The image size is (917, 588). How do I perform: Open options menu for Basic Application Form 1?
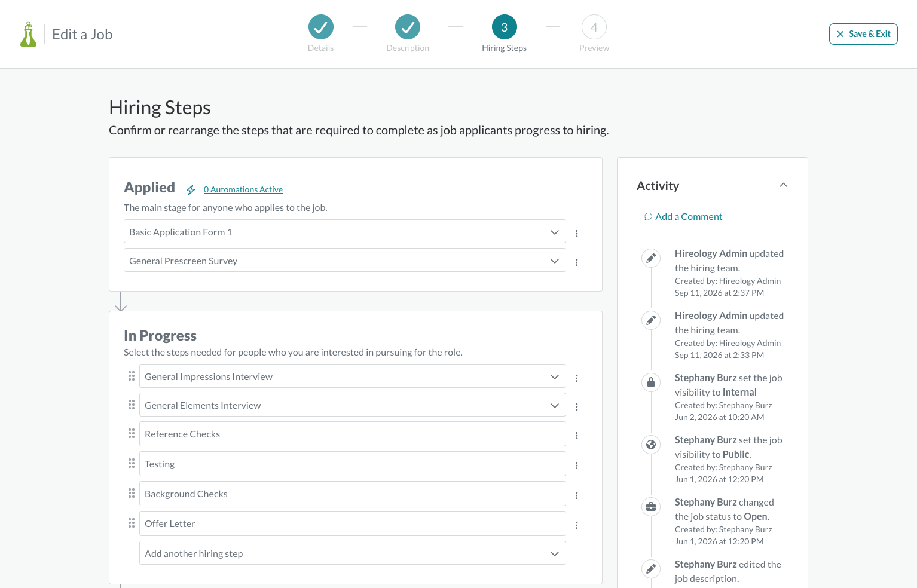pos(577,234)
